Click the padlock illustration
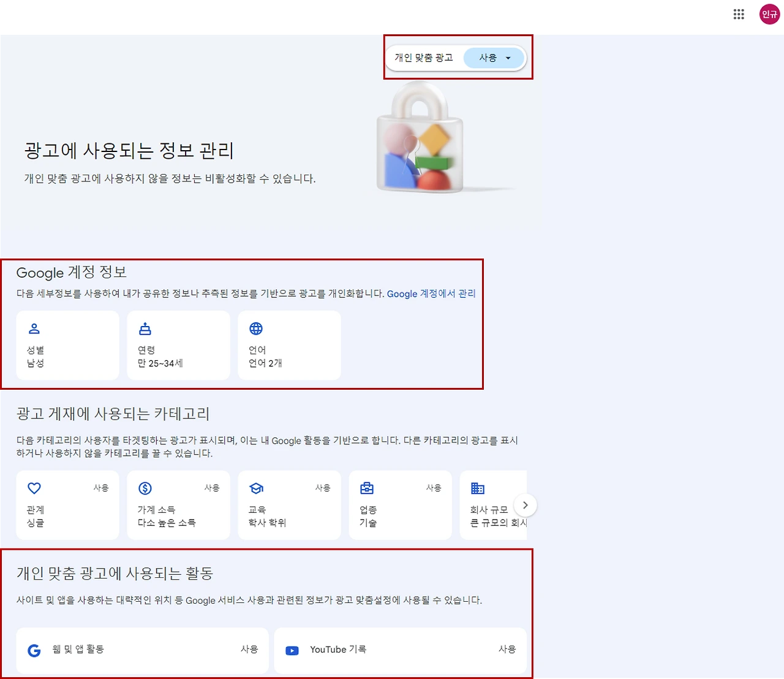The height and width of the screenshot is (679, 784). [x=420, y=138]
